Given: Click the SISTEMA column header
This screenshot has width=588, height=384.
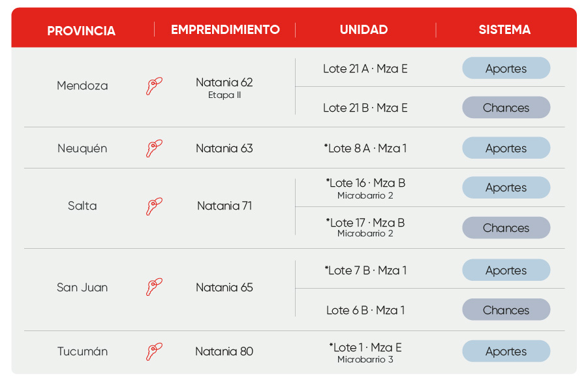Looking at the screenshot, I should (504, 29).
